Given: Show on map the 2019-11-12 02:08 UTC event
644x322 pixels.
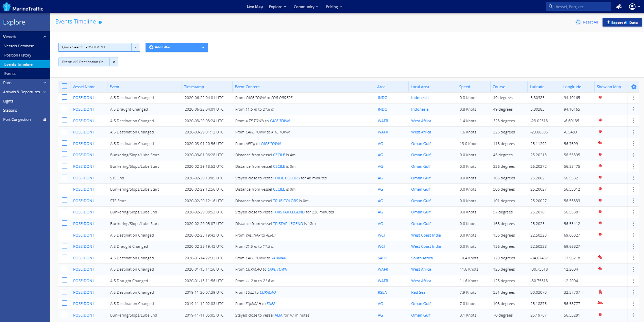Looking at the screenshot, I should (x=600, y=303).
